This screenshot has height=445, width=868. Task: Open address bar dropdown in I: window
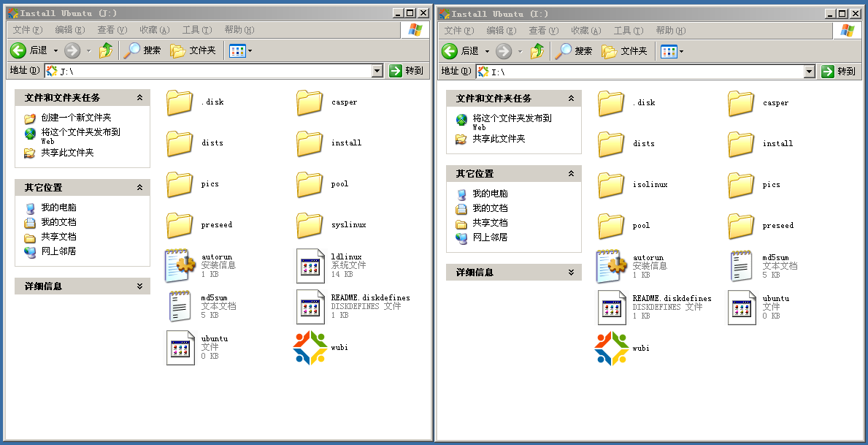[810, 71]
